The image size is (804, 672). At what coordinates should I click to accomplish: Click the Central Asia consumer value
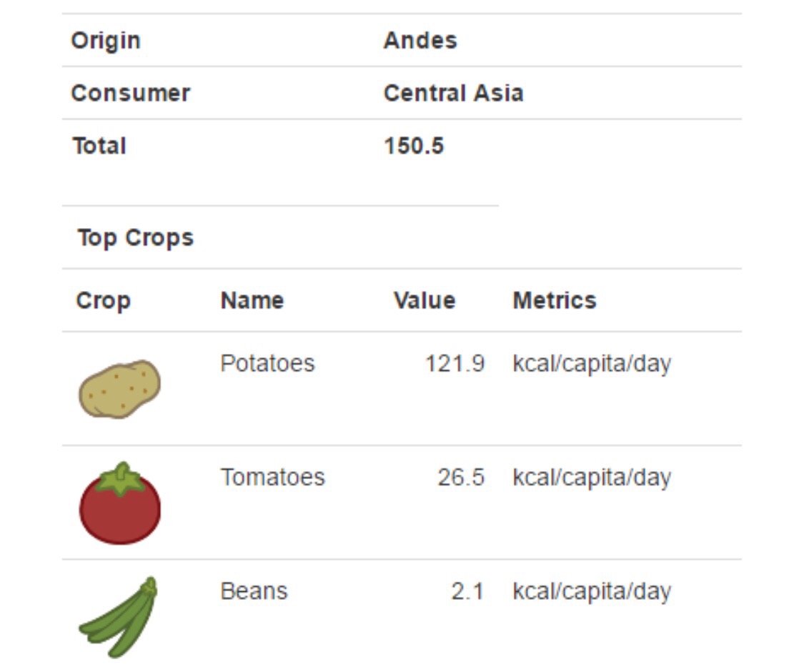(x=453, y=94)
